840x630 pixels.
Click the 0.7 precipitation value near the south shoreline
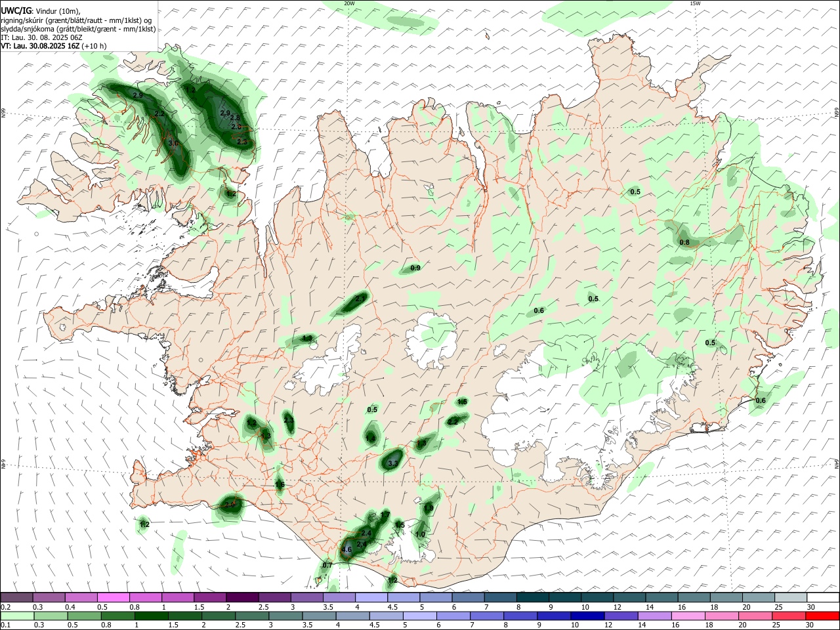(327, 565)
